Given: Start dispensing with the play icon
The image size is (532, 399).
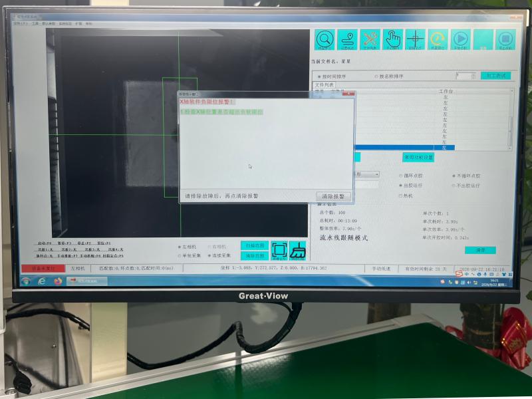Looking at the screenshot, I should (x=461, y=40).
